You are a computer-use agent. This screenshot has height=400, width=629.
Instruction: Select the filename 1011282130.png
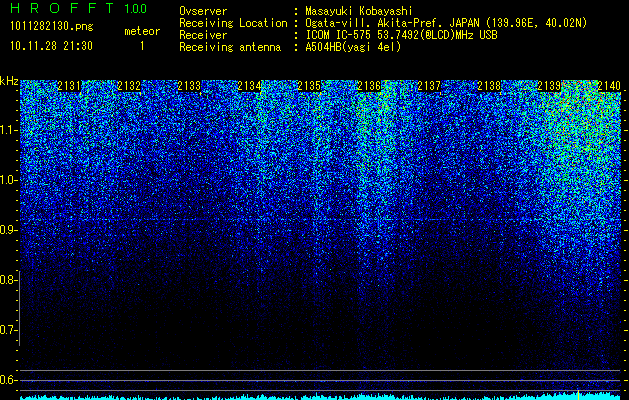click(52, 26)
